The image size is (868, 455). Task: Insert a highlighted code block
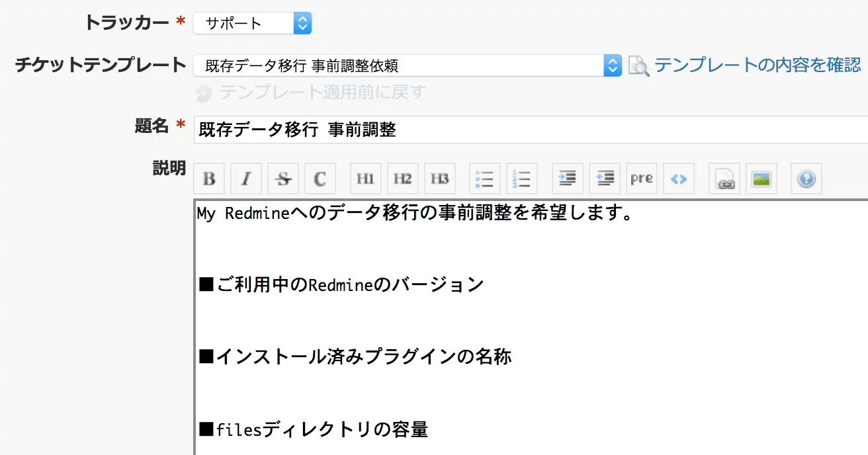click(679, 179)
